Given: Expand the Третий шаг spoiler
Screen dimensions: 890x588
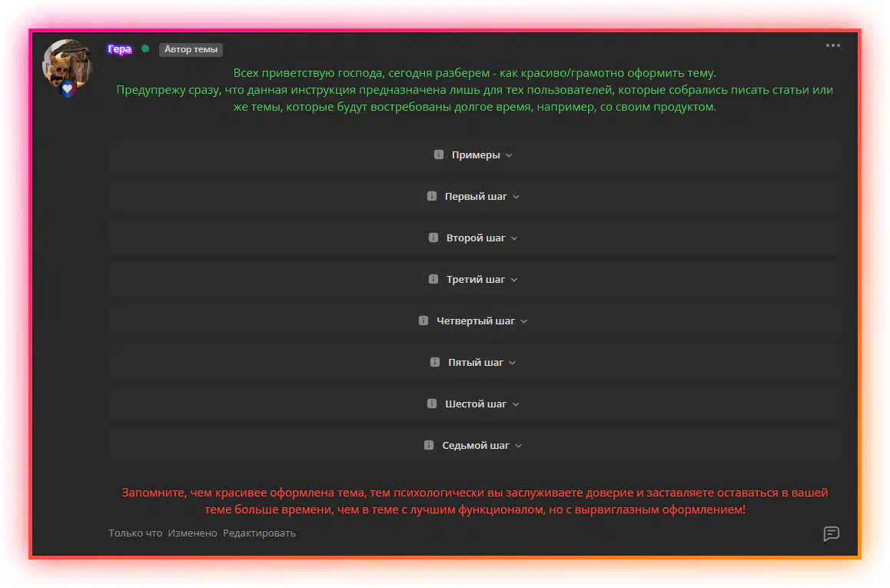Looking at the screenshot, I should click(475, 280).
